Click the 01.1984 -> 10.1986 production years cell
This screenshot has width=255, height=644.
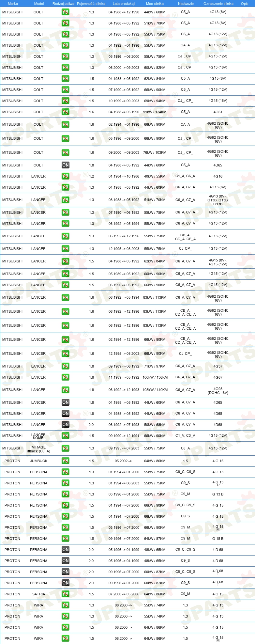[124, 176]
